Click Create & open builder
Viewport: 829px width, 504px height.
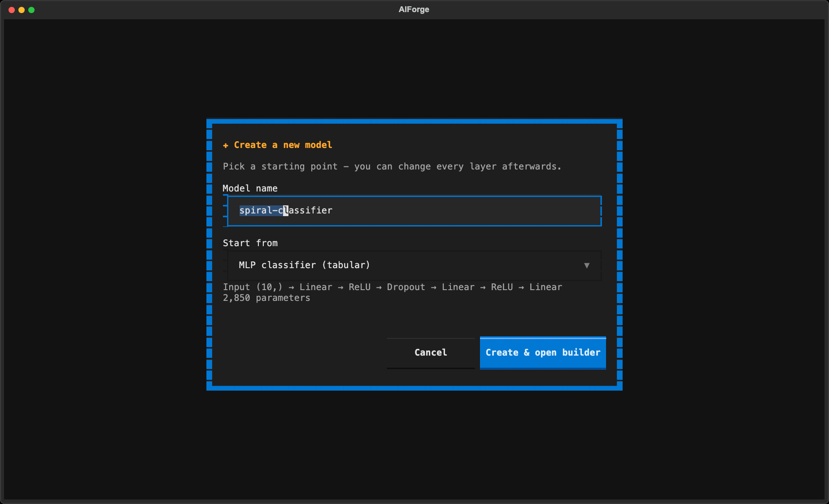[543, 353]
